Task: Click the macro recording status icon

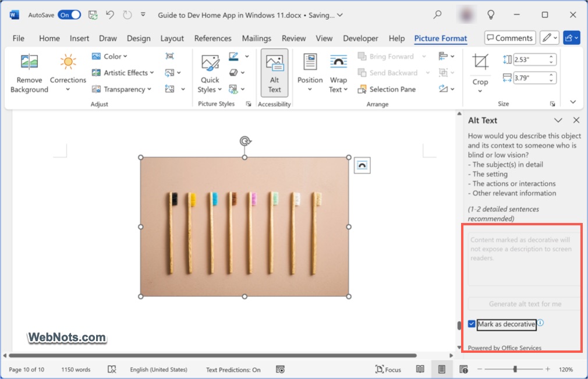Action: (x=280, y=370)
